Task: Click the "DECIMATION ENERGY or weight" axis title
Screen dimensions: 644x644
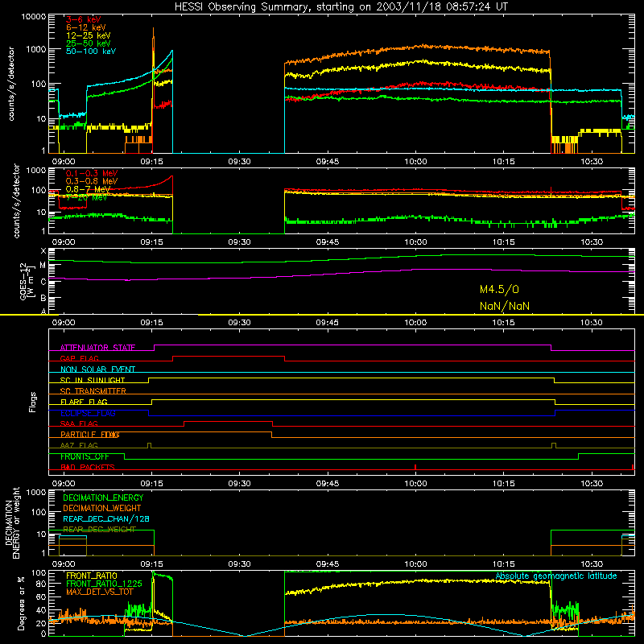Action: click(12, 522)
